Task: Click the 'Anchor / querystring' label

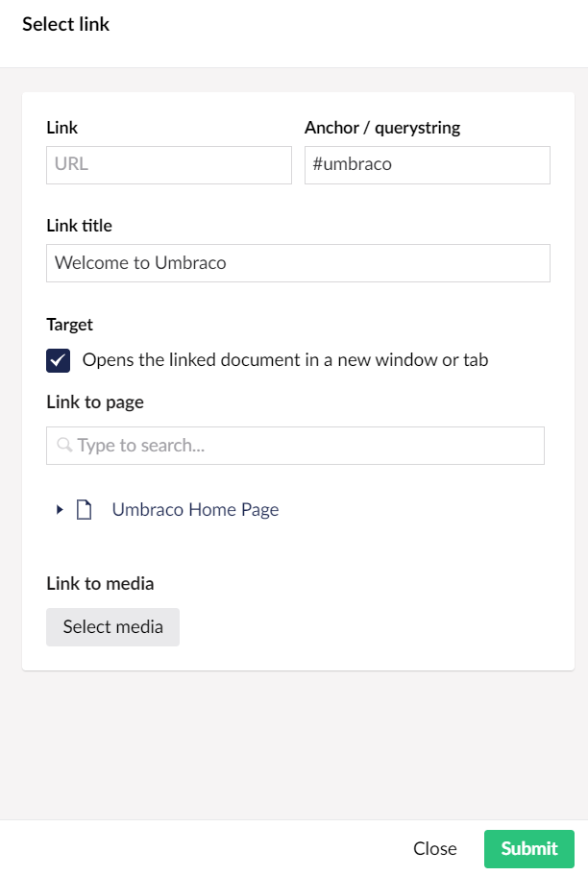Action: [382, 128]
